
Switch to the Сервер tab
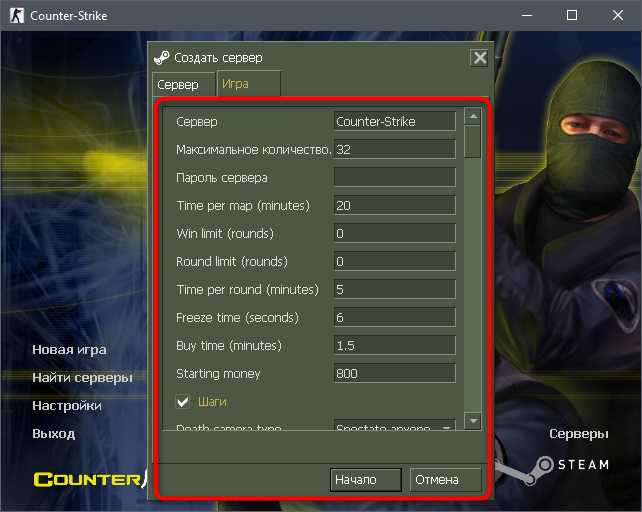pyautogui.click(x=183, y=85)
